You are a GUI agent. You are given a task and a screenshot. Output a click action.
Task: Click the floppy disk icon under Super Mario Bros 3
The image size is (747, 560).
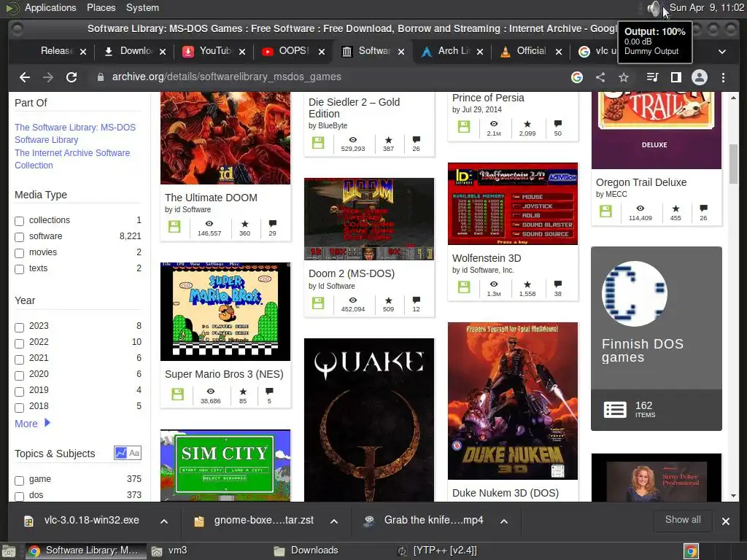tap(178, 394)
